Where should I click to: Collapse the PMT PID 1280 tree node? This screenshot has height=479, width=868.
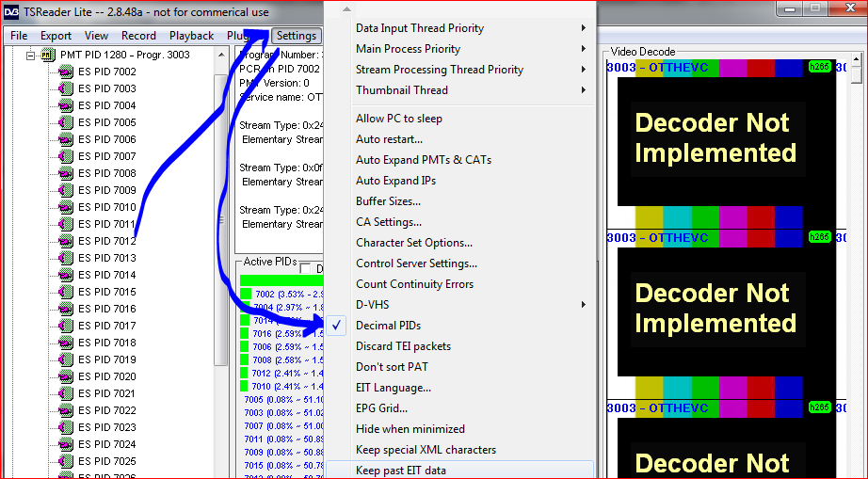(31, 55)
